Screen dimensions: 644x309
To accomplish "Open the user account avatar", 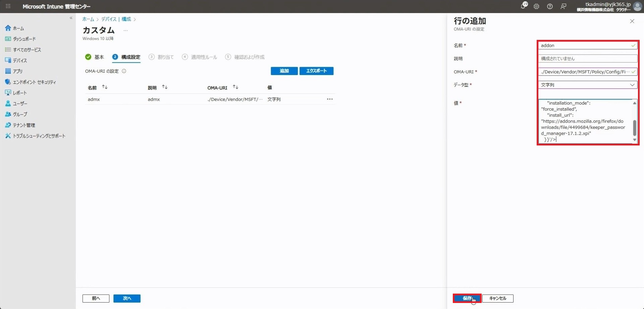I will pyautogui.click(x=637, y=6).
